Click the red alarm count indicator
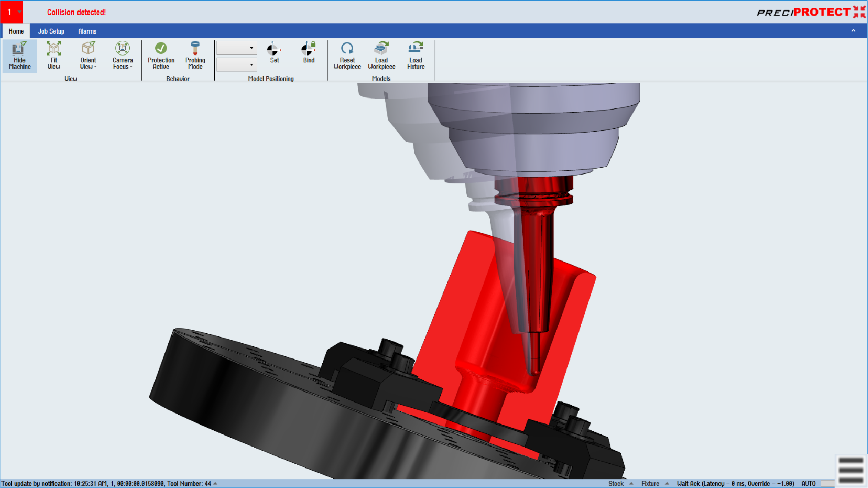The height and width of the screenshot is (488, 868). [x=12, y=12]
